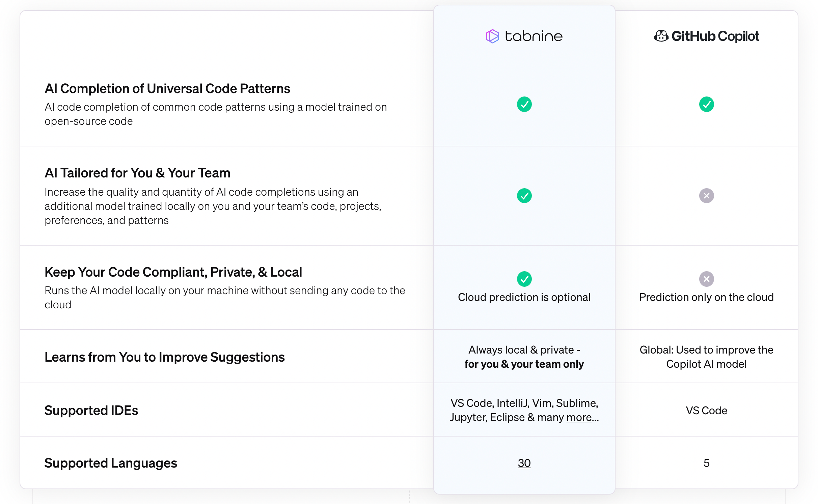
Task: Click the Tabnine logo icon
Action: pos(492,36)
